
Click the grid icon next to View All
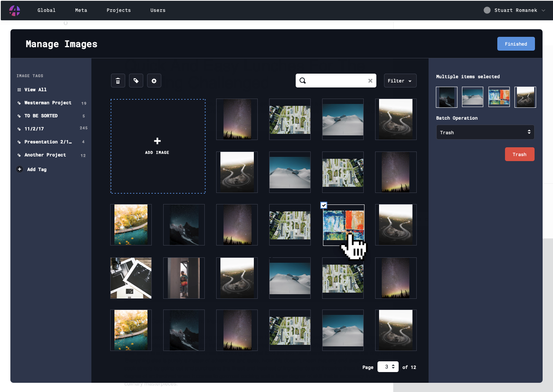tap(19, 89)
